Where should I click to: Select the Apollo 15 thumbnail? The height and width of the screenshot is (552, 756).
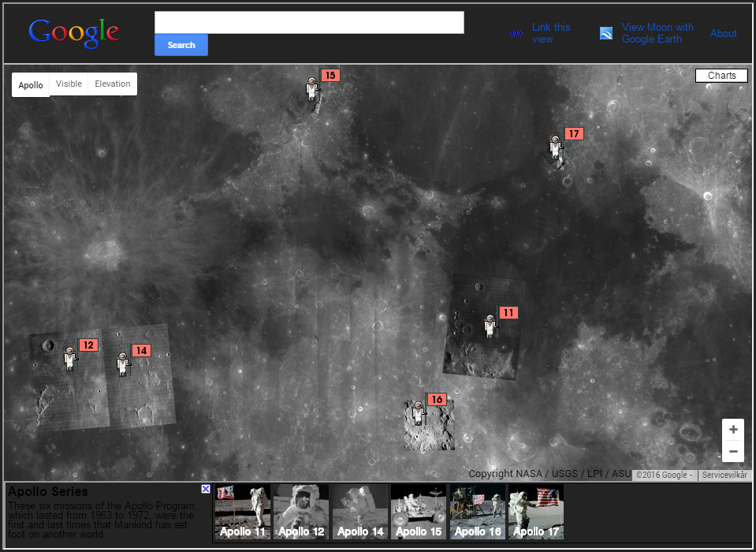pos(419,512)
